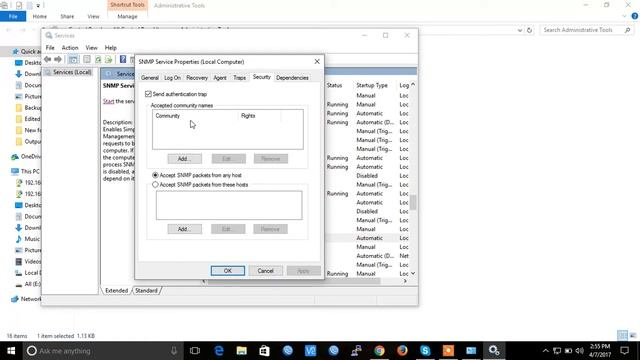Switch to the Agent tab
The height and width of the screenshot is (360, 640).
220,78
